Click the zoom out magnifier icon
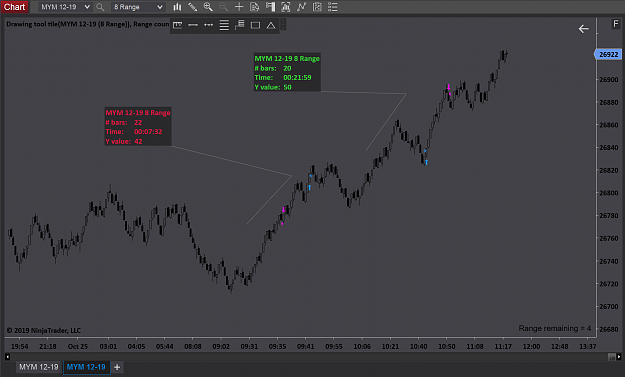The image size is (625, 377). click(223, 7)
